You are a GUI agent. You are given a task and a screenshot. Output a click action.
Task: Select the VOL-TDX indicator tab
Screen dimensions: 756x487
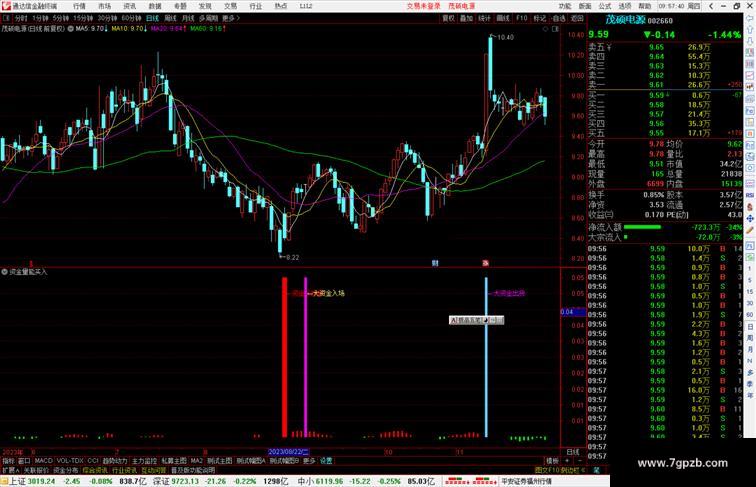[x=70, y=461]
